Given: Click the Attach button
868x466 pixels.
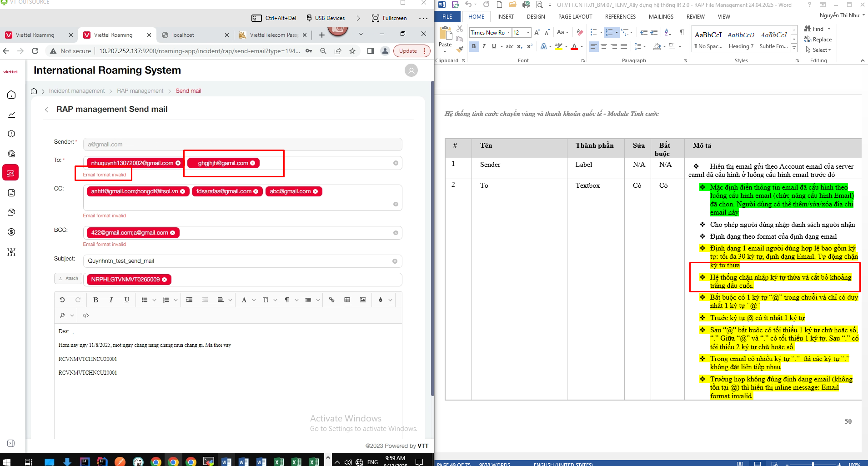Looking at the screenshot, I should [68, 279].
